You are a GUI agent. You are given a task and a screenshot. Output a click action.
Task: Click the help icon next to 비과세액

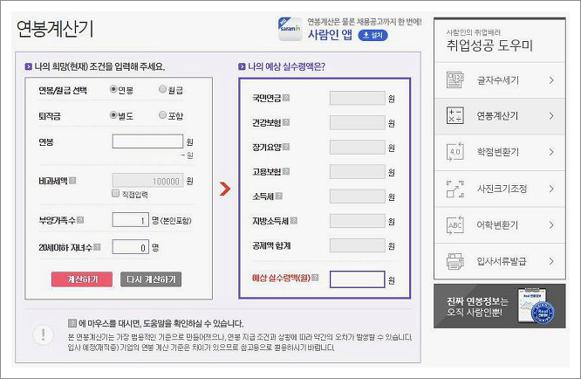tap(73, 180)
